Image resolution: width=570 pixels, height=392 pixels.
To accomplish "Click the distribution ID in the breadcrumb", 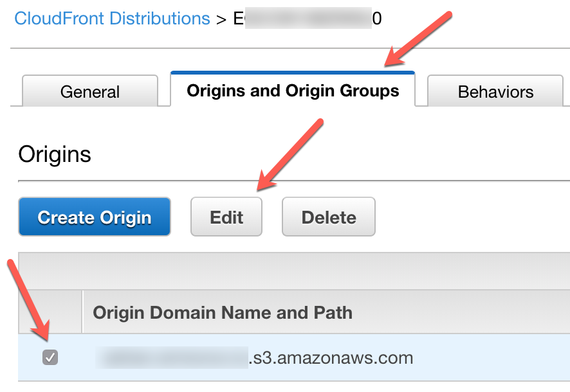I will pos(308,19).
